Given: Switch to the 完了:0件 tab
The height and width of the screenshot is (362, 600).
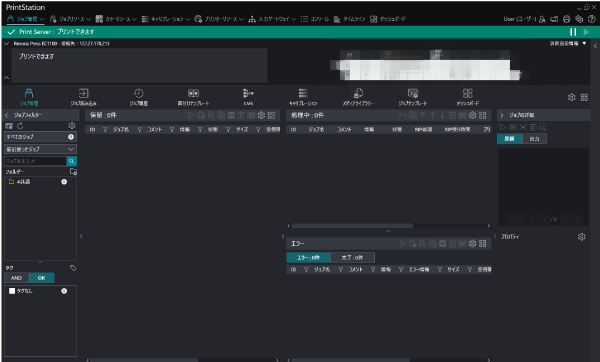Looking at the screenshot, I should pos(352,257).
